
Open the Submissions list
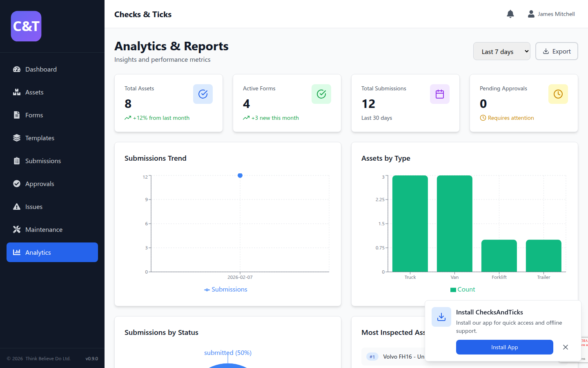43,161
